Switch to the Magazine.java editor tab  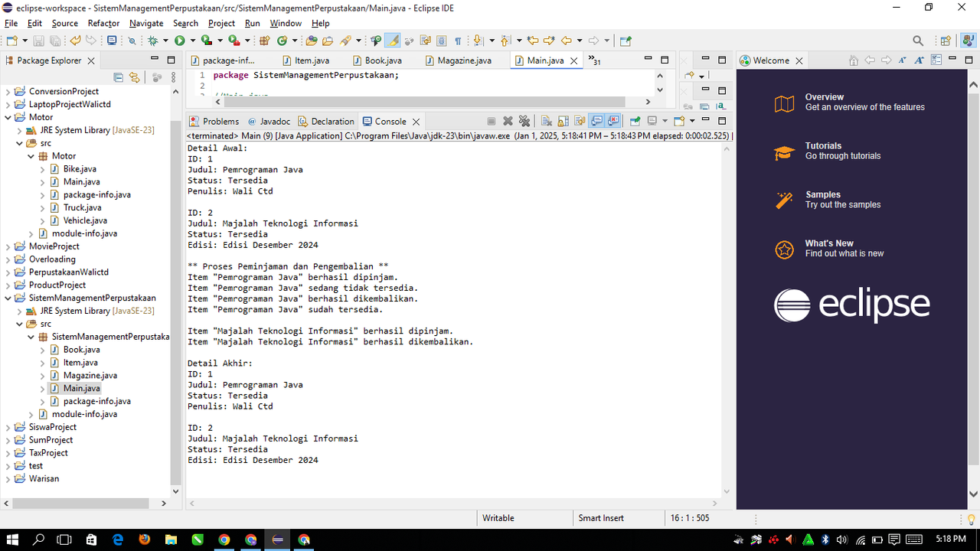pyautogui.click(x=458, y=60)
